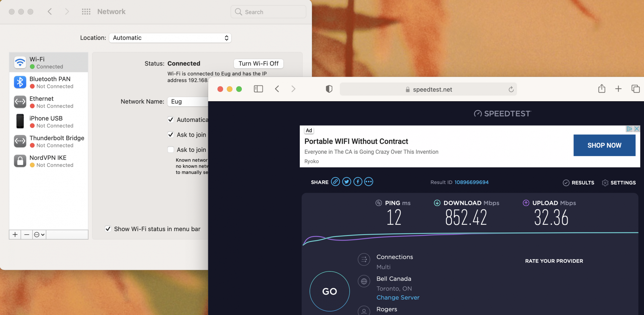Click the SPEEDTEST logo
The height and width of the screenshot is (315, 644).
coord(502,113)
